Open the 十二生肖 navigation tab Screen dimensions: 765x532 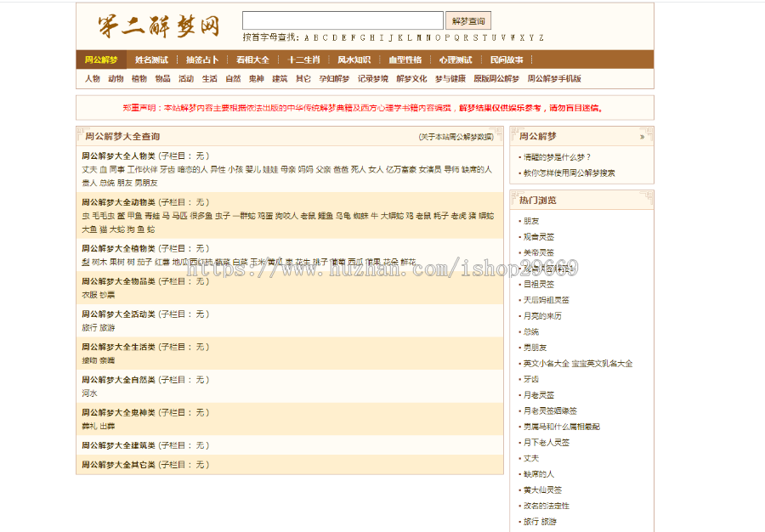tap(303, 60)
